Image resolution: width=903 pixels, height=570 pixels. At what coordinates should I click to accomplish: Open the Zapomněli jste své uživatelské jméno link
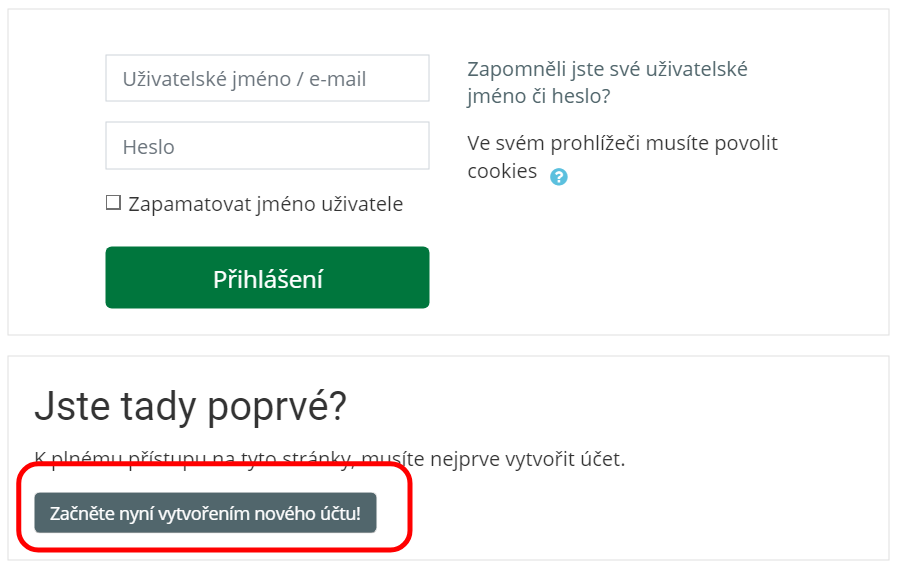(x=607, y=69)
